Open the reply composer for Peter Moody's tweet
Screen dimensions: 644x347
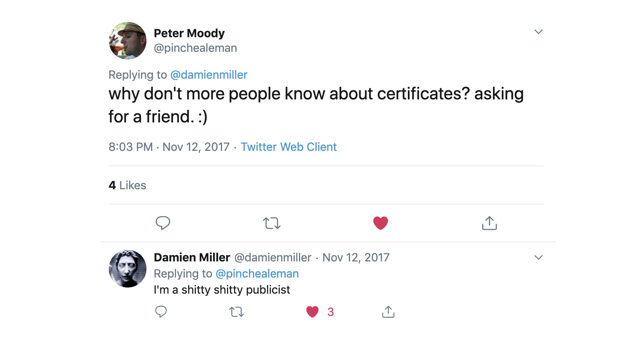[163, 223]
